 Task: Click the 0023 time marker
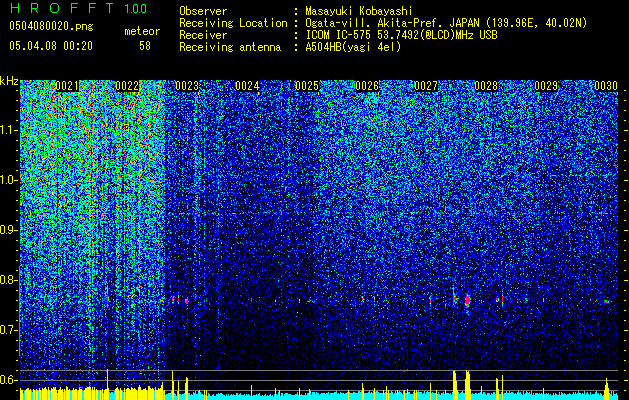coord(187,86)
